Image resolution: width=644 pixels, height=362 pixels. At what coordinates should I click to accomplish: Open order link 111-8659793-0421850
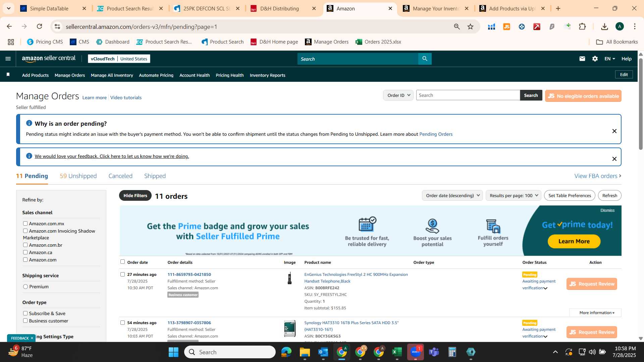(x=189, y=275)
